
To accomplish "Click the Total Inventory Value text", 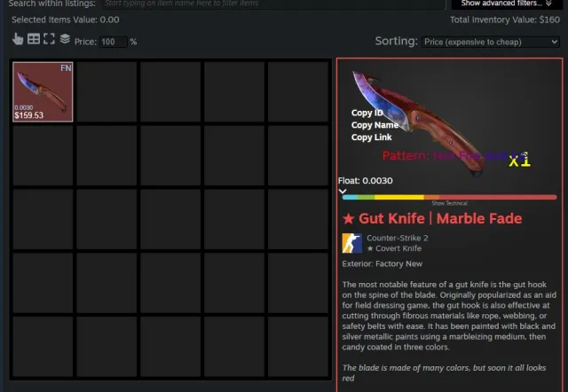I will click(505, 20).
